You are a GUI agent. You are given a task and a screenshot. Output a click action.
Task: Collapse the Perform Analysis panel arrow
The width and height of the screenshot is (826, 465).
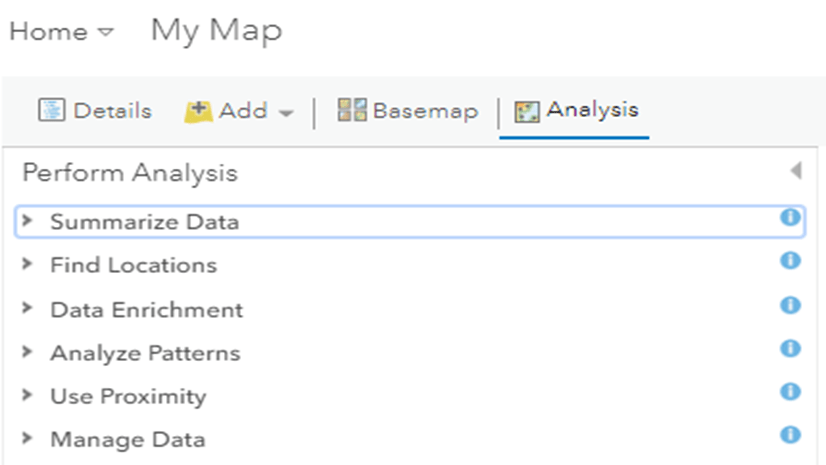coord(796,172)
